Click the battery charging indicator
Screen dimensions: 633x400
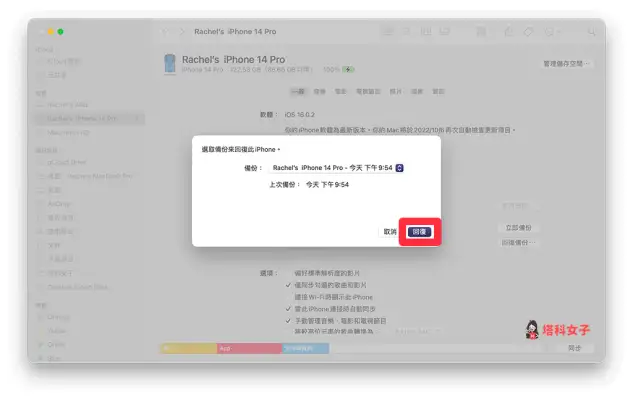[x=348, y=69]
